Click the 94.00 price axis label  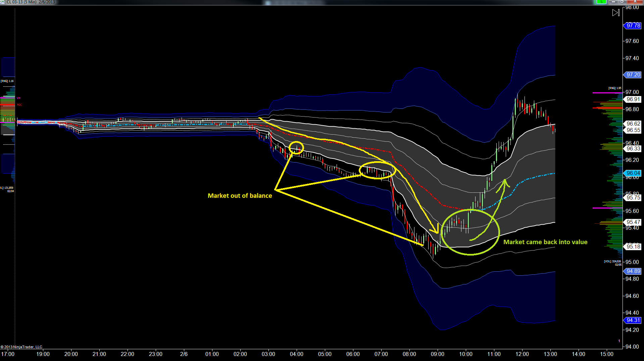(632, 347)
